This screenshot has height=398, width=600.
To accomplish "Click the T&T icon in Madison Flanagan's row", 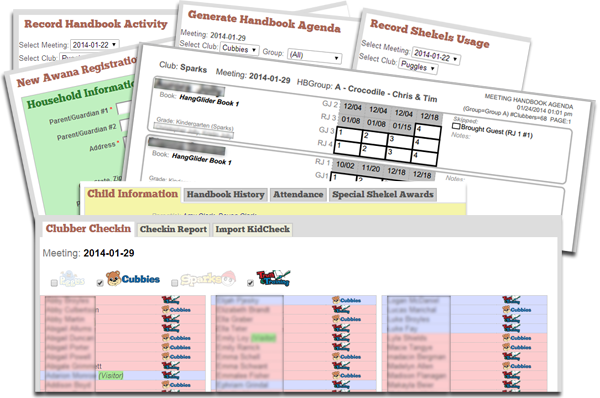I will coord(511,375).
